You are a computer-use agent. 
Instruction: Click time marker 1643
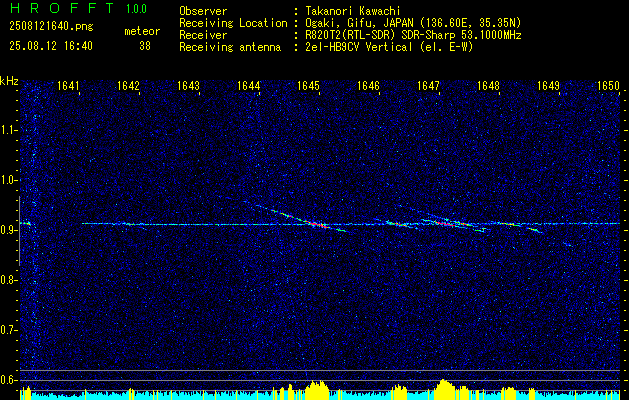click(x=188, y=85)
